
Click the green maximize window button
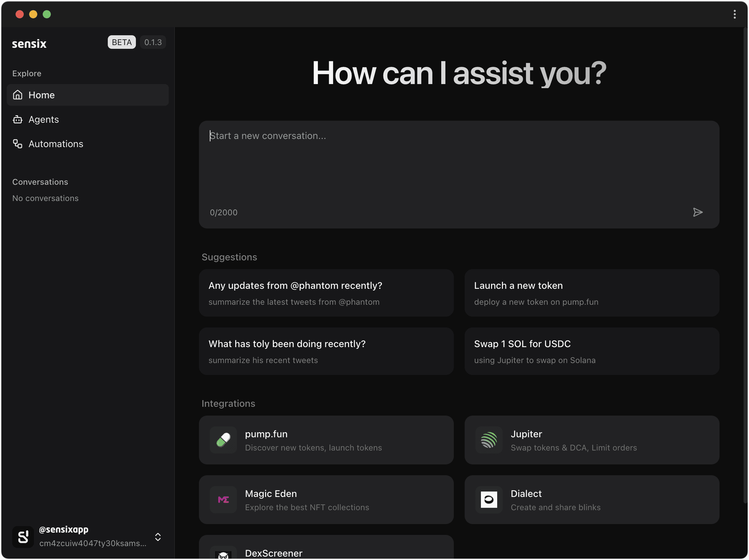(47, 14)
